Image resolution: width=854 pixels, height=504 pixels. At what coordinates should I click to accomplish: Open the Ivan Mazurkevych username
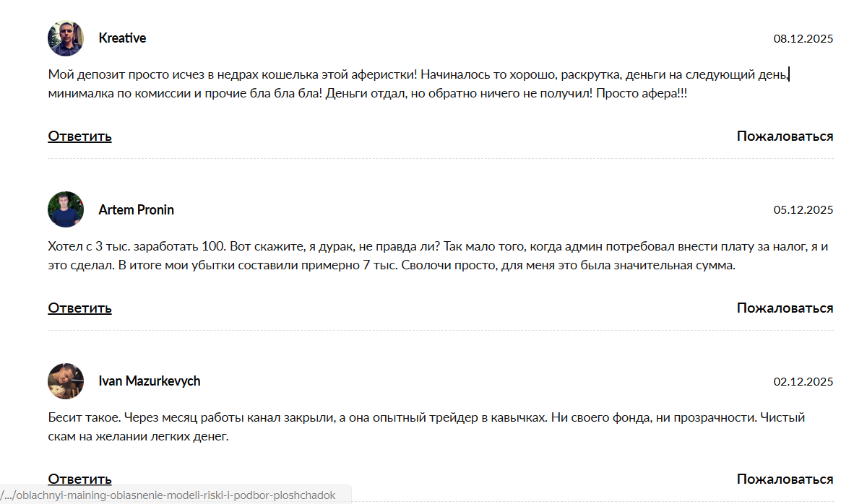(150, 381)
